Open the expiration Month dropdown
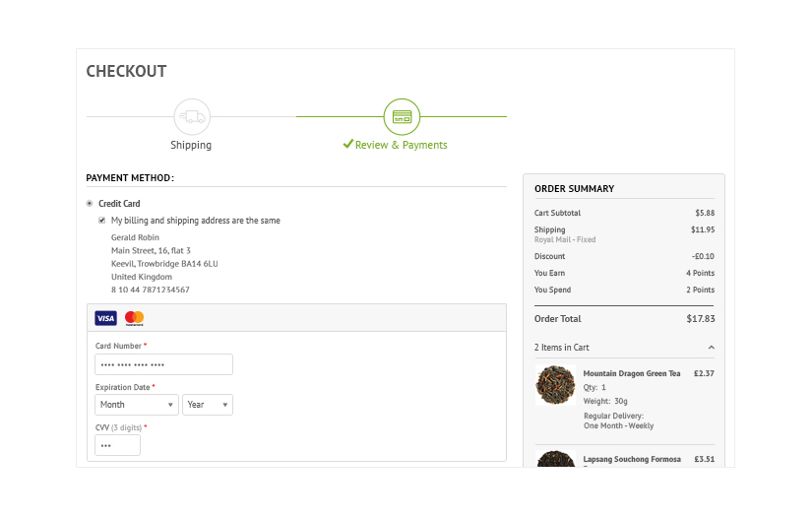Viewport: 812px width, 517px height. [x=137, y=405]
